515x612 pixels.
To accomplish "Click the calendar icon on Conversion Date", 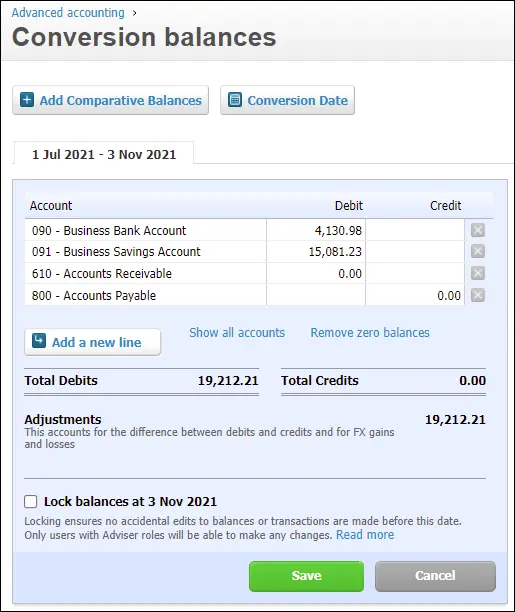I will pyautogui.click(x=235, y=100).
